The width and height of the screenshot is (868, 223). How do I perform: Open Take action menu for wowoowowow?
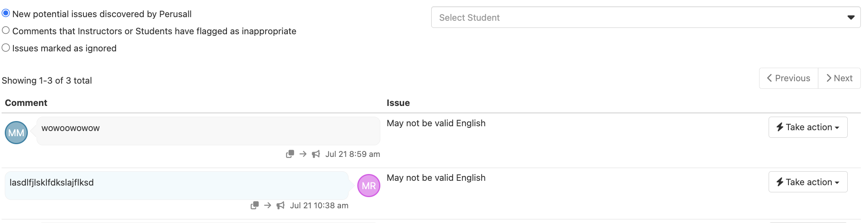(808, 127)
